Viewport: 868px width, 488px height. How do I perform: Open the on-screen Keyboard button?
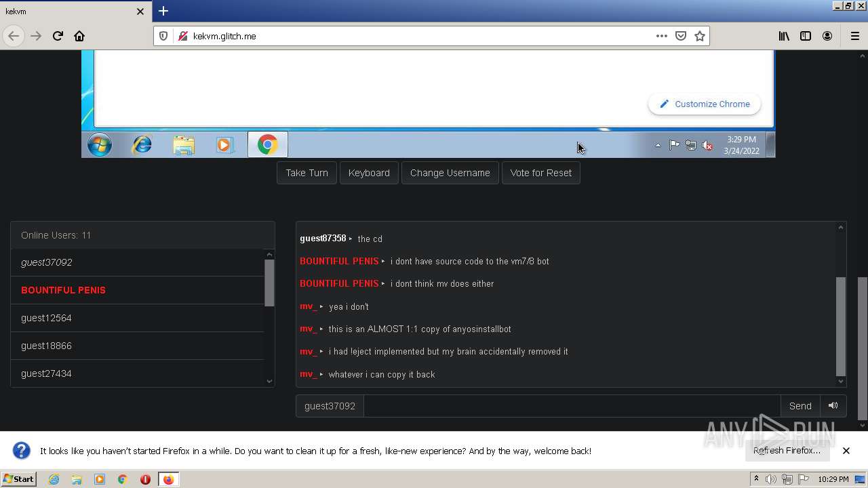pos(369,173)
